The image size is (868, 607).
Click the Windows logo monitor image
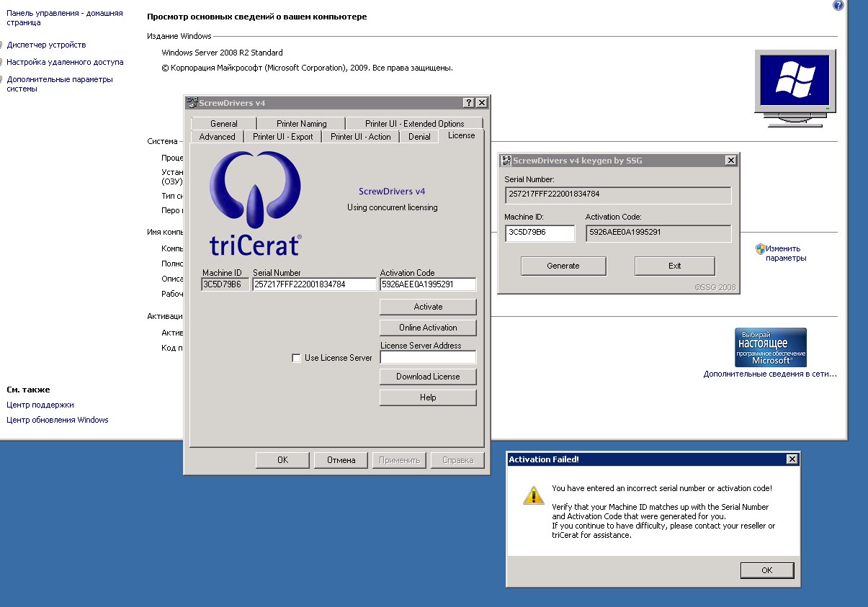click(795, 88)
